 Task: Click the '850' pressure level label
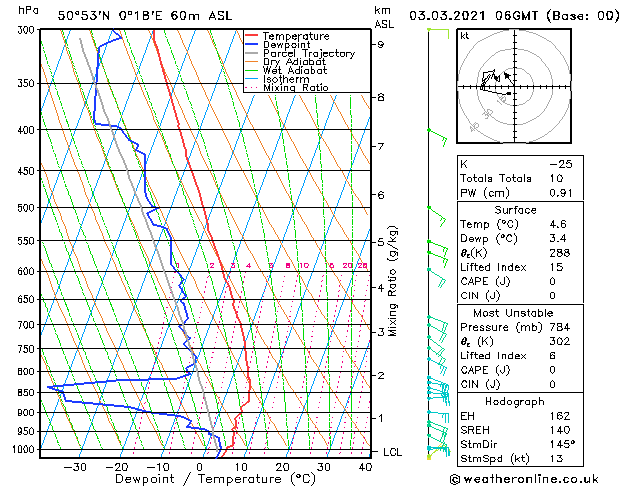(x=28, y=393)
